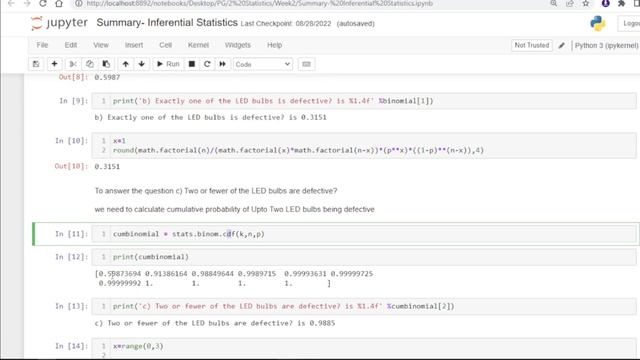Copy selected cells icon
This screenshot has height=360, width=640.
89,64
